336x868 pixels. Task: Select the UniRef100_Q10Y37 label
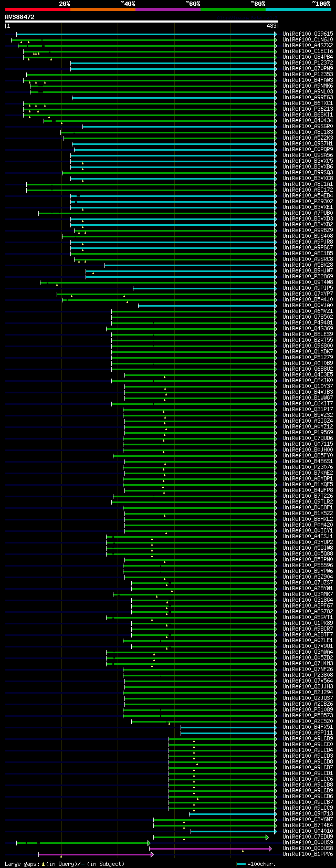[308, 386]
